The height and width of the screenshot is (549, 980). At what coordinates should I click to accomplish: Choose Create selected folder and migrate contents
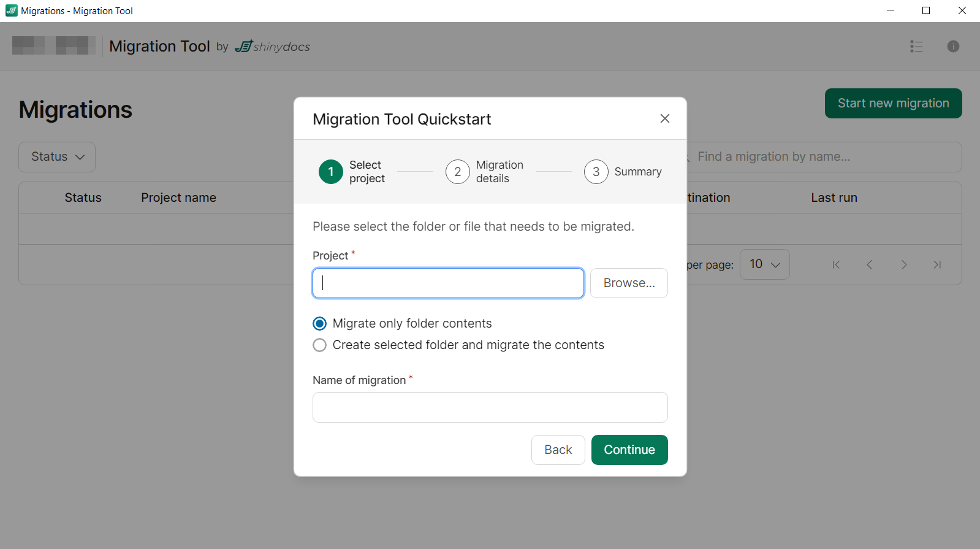click(x=320, y=345)
